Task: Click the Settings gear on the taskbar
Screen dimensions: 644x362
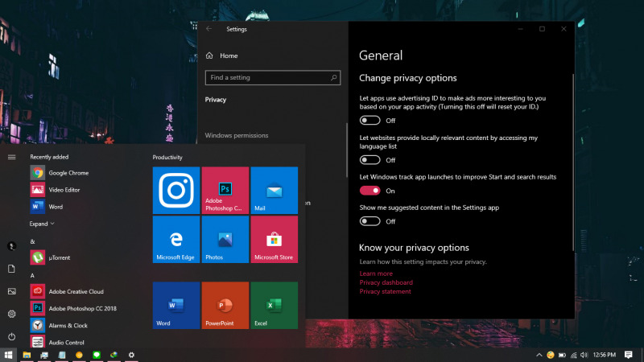Action: [x=131, y=355]
